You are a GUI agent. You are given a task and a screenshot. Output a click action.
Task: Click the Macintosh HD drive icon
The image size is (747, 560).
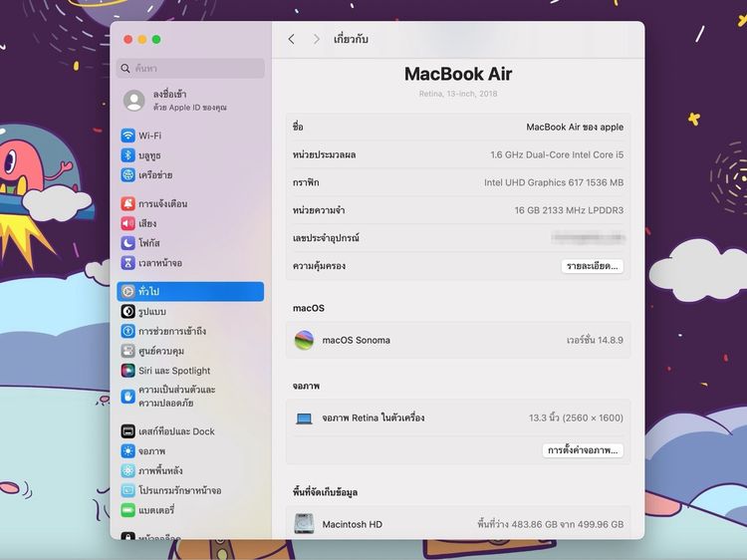(304, 524)
